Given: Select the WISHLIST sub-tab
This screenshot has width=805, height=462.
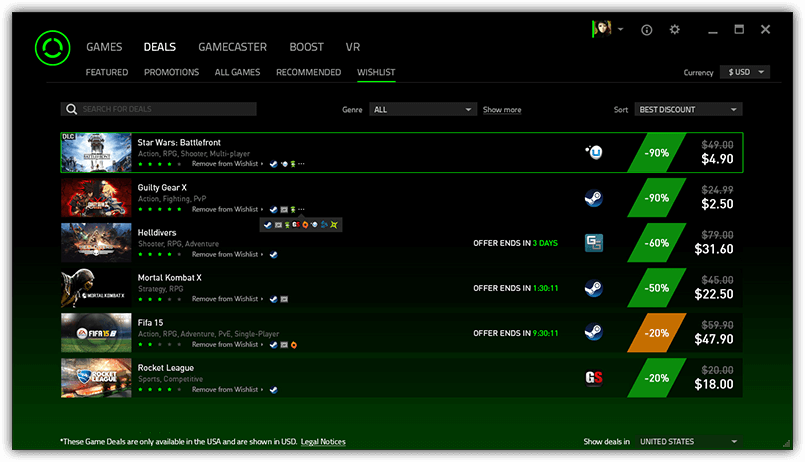Looking at the screenshot, I should click(376, 72).
